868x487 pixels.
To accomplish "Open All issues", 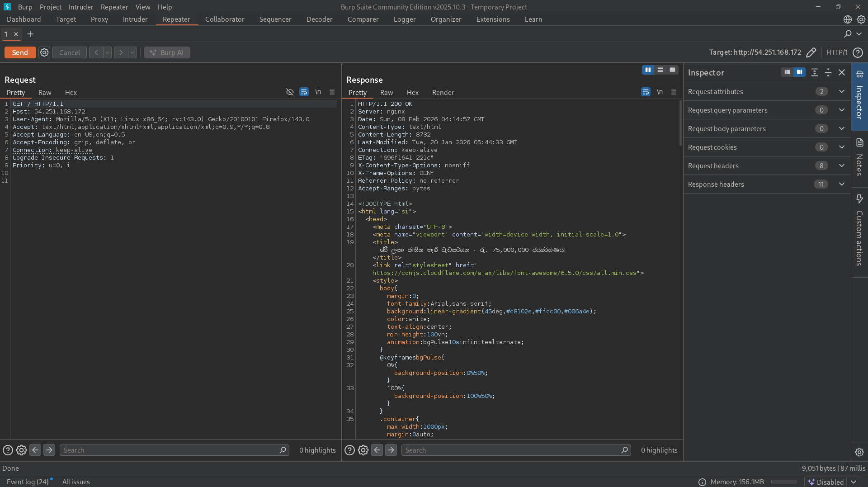I will click(x=76, y=482).
